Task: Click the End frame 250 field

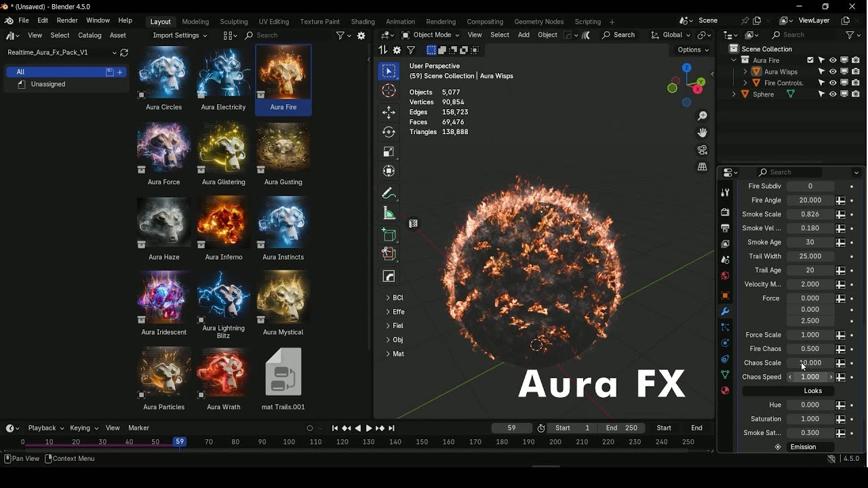Action: [622, 428]
